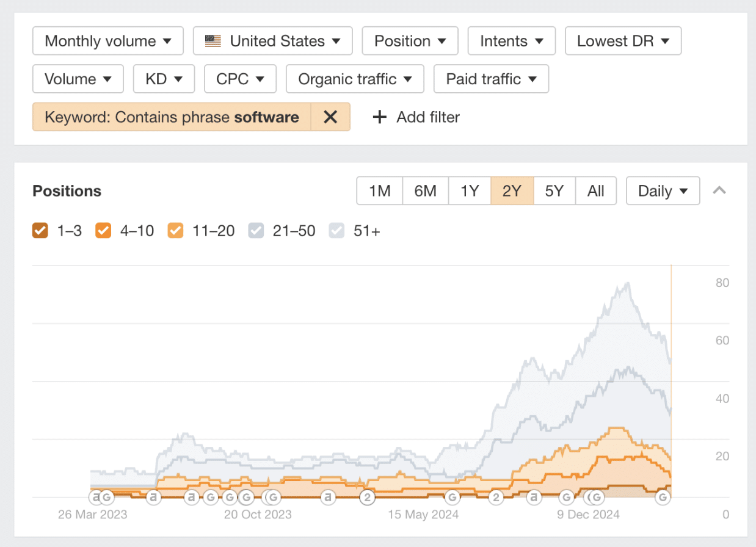
Task: Click the G marker just right of 15 May 2024
Action: [453, 498]
